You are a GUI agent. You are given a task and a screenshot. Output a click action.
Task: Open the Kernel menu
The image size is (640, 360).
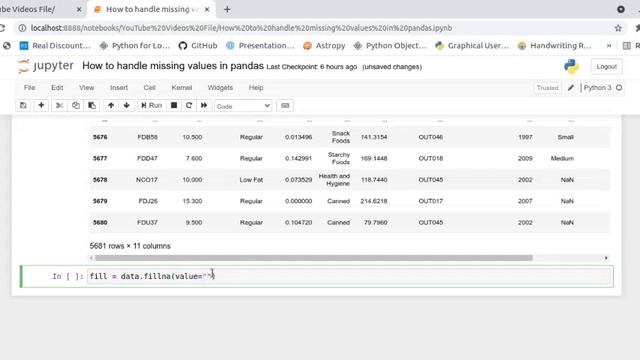pos(182,88)
